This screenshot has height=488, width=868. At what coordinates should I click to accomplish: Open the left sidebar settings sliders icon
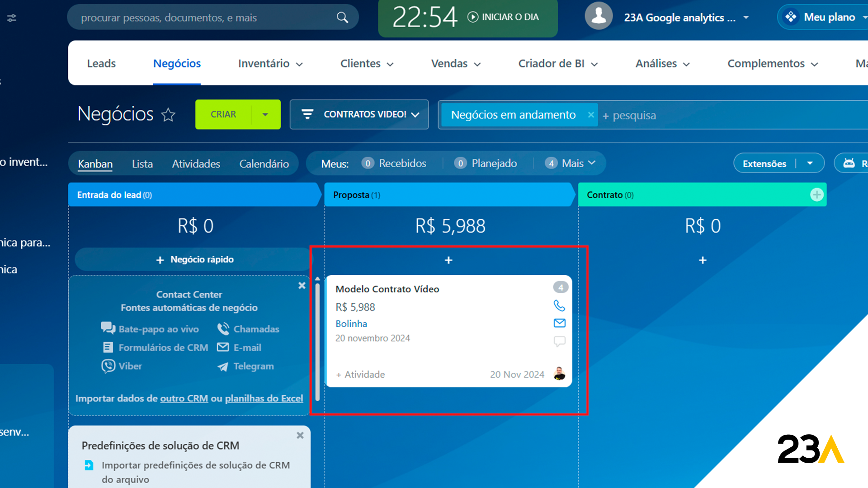point(12,18)
